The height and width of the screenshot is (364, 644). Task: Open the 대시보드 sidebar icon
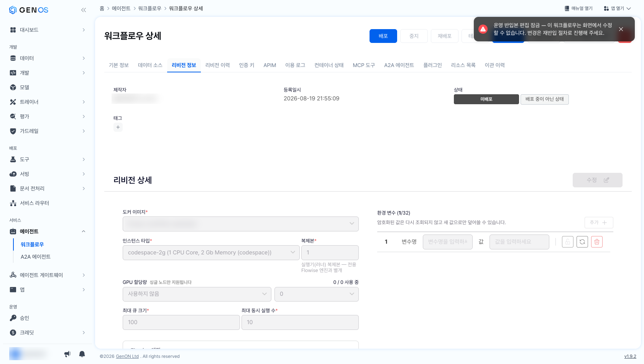(13, 30)
